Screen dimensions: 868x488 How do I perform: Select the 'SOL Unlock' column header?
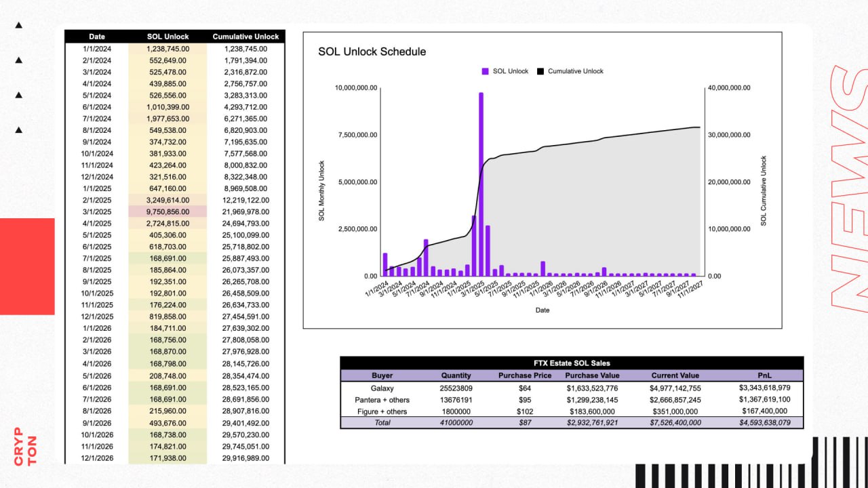[167, 37]
